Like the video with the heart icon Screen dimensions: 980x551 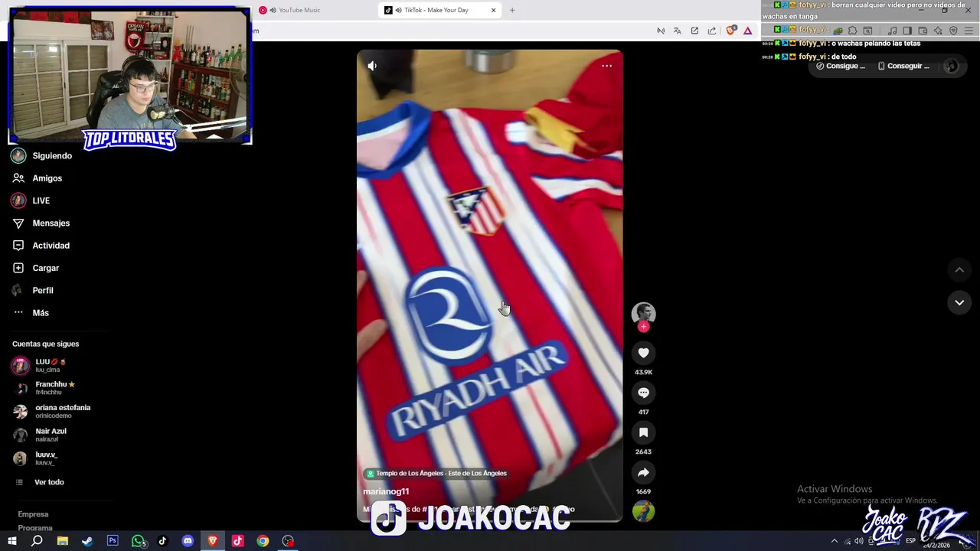643,353
